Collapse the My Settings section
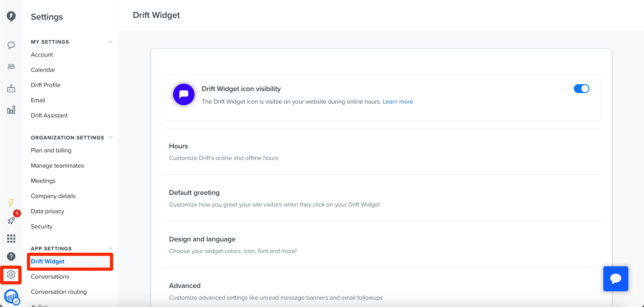 (x=110, y=42)
